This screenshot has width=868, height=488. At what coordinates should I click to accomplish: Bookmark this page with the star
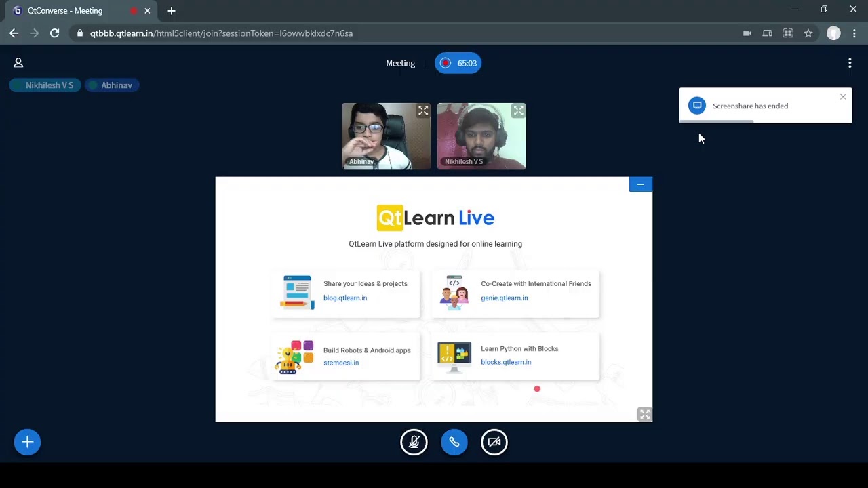pyautogui.click(x=808, y=33)
